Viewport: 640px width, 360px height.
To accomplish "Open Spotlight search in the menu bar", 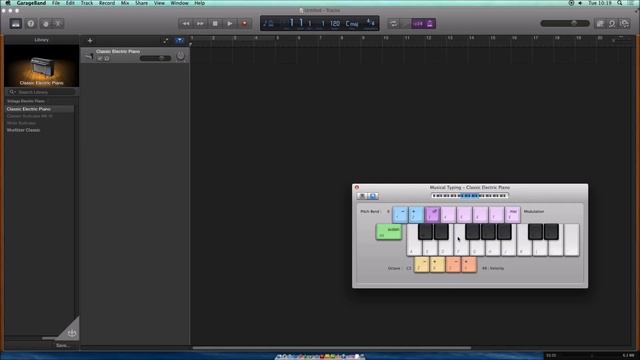I will tap(620, 3).
